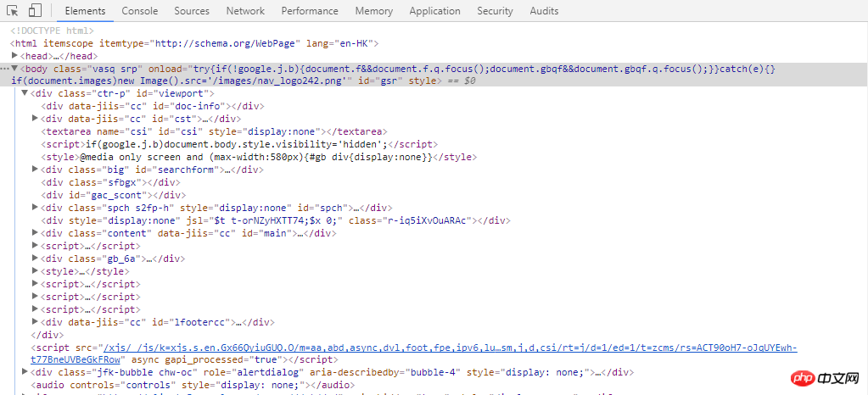Select the div id doc-info line
Screen dimensions: 868x395
152,106
